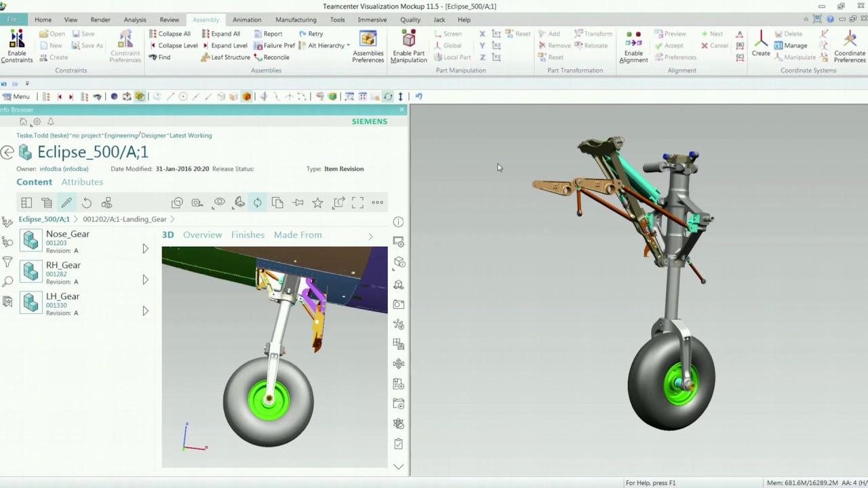Click the infodba (infodba) owner link
Image resolution: width=868 pixels, height=488 pixels.
point(64,169)
